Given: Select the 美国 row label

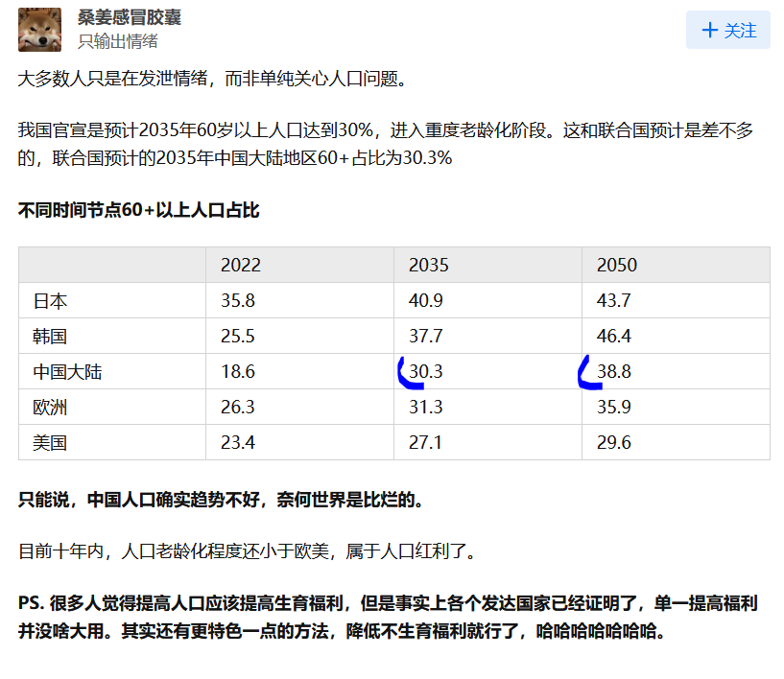Looking at the screenshot, I should point(51,443).
